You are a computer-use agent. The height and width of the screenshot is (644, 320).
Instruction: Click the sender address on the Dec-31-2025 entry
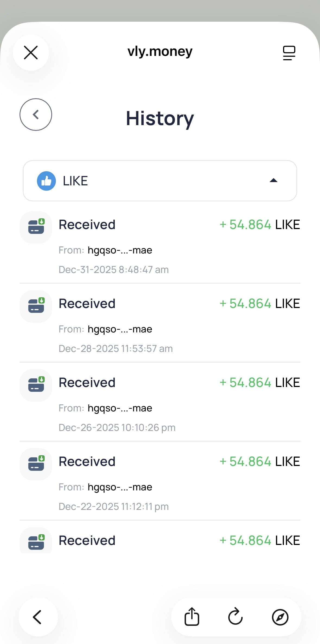tap(120, 250)
